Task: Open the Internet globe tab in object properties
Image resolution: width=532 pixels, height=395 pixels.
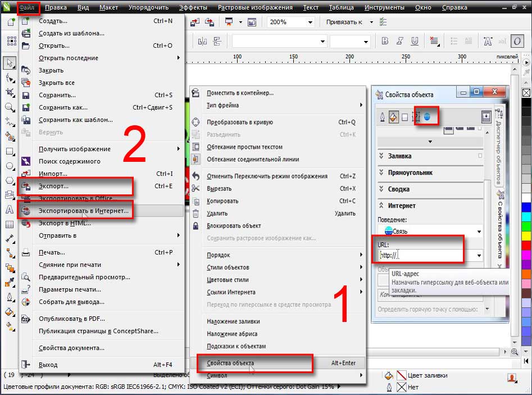Action: [428, 116]
